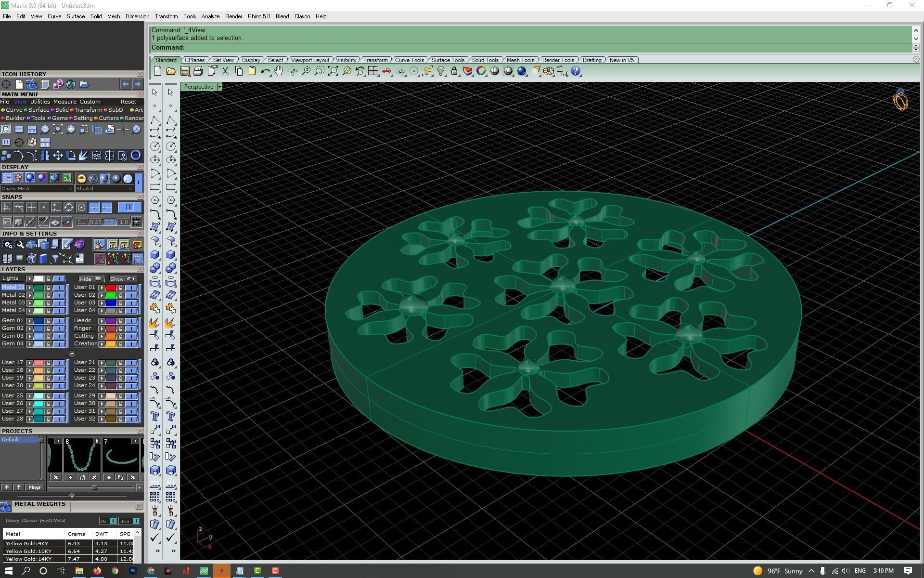Viewport: 924px width, 578px height.
Task: Open the Shaded display mode dropdown
Action: pyautogui.click(x=104, y=189)
